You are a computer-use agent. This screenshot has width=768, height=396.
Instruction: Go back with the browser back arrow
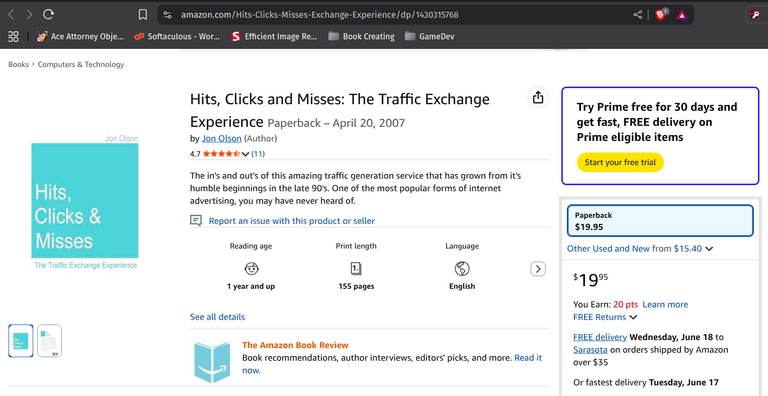pyautogui.click(x=11, y=15)
